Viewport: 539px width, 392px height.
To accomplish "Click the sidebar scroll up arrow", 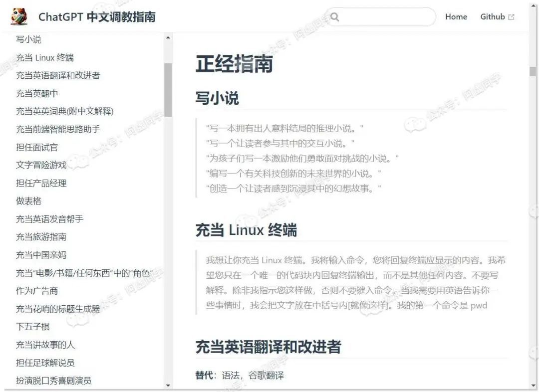I will tap(168, 37).
